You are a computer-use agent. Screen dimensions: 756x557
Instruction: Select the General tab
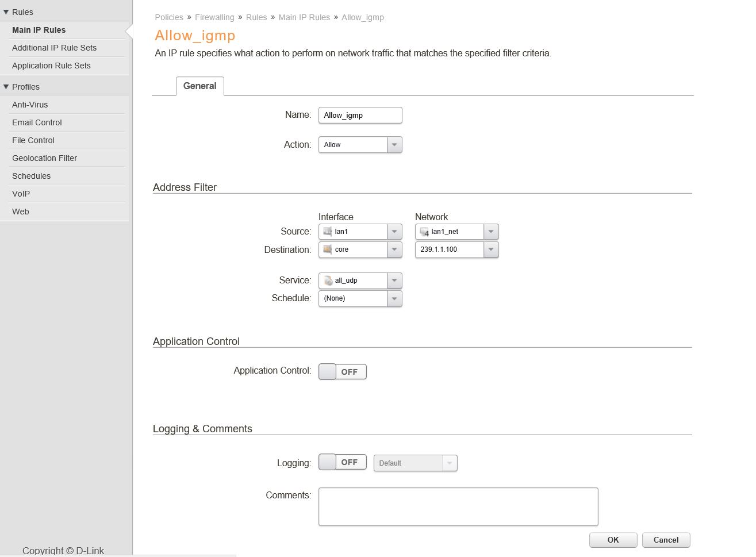pos(199,86)
